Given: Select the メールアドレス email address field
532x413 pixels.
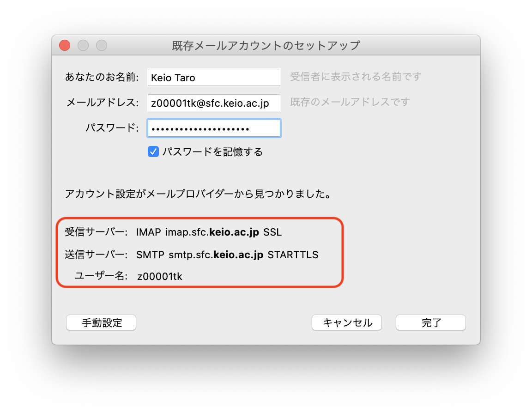Looking at the screenshot, I should pos(214,103).
